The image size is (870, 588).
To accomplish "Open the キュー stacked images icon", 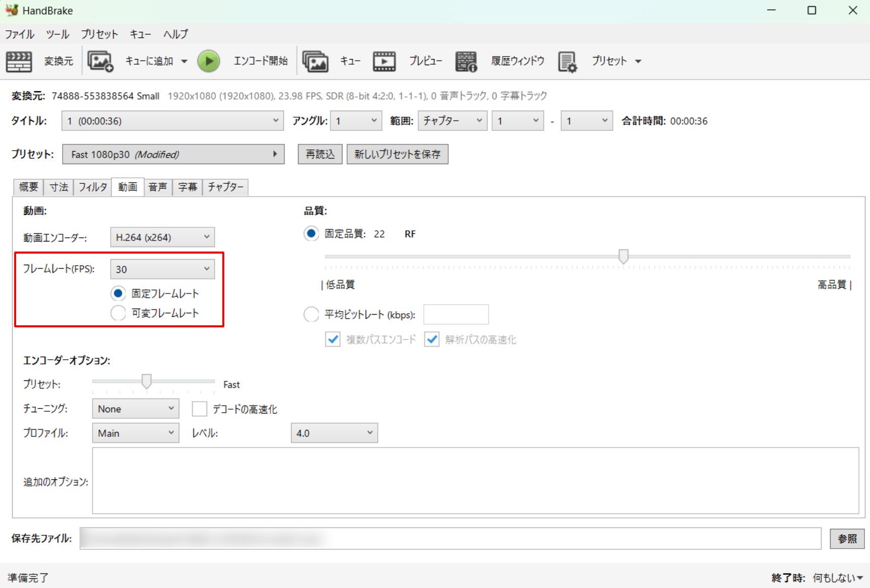I will [x=315, y=61].
